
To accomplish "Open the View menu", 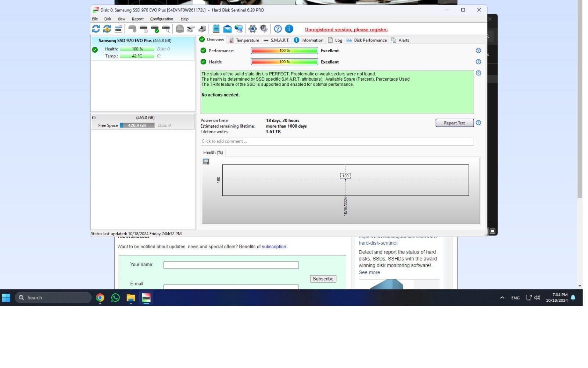I will tap(121, 19).
